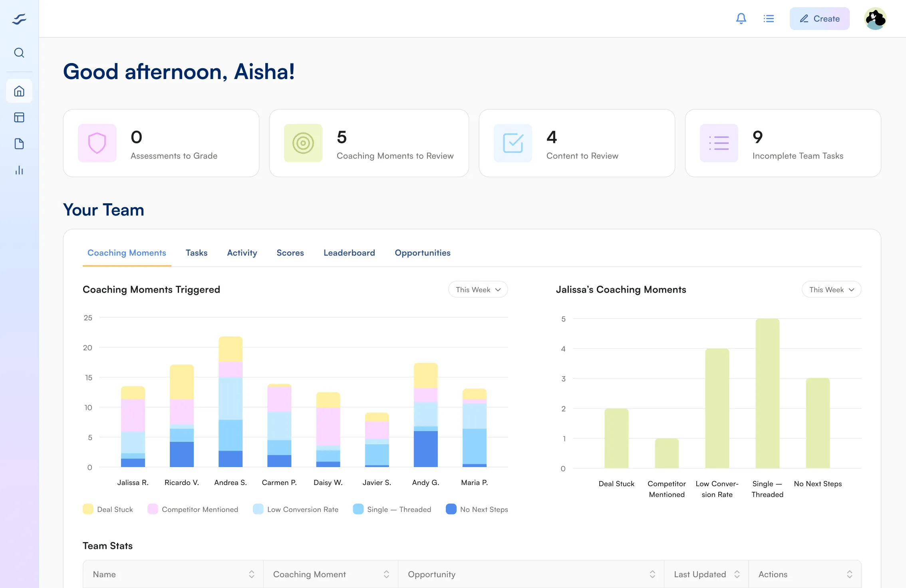The height and width of the screenshot is (588, 906).
Task: Open the Coaching Moments to Review card
Action: point(369,143)
